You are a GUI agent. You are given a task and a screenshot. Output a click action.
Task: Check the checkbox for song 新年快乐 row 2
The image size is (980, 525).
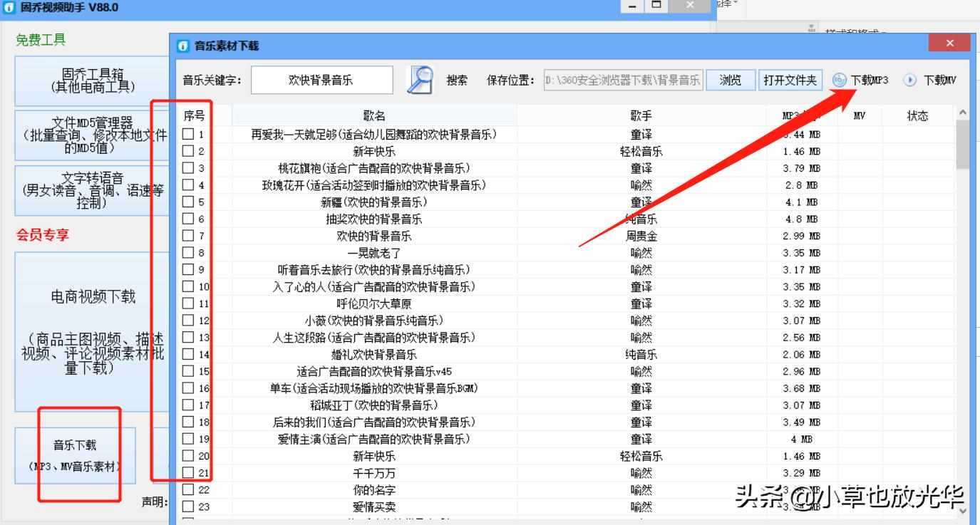[189, 152]
